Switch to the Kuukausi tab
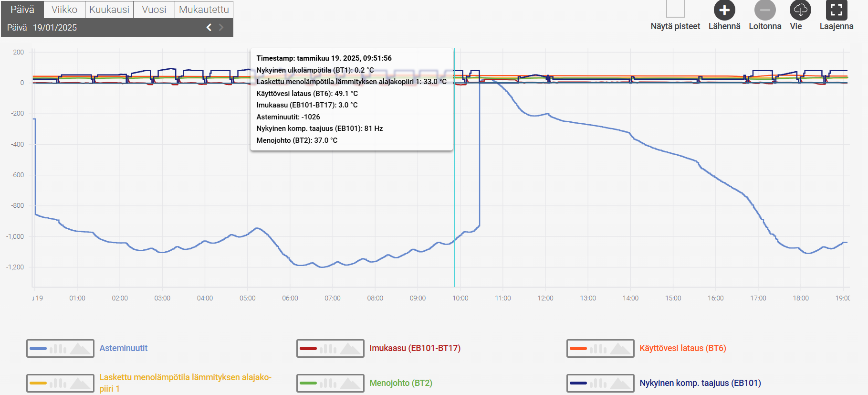868x395 pixels. pos(109,10)
